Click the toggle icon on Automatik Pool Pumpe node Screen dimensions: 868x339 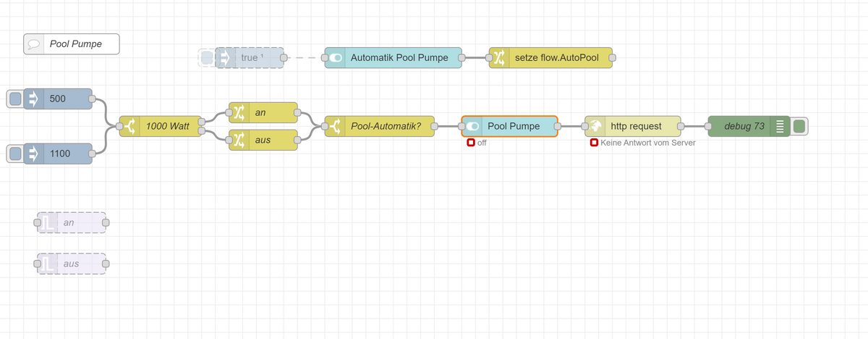pyautogui.click(x=334, y=58)
